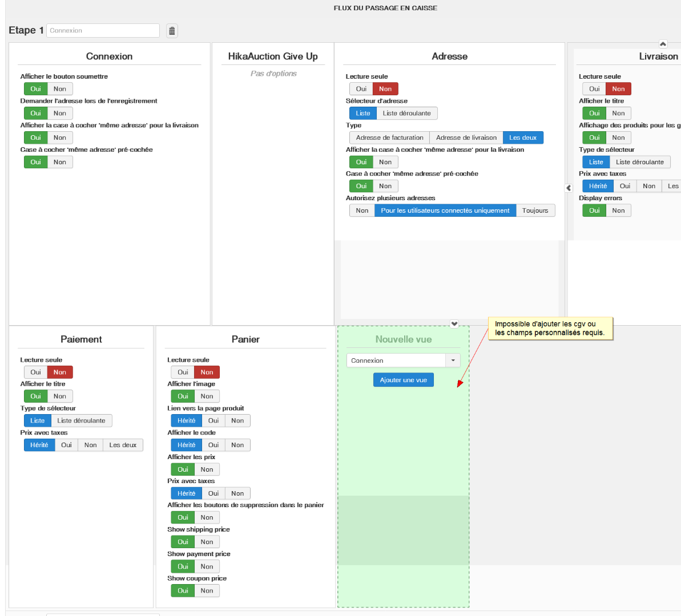Enable "Lecture seule" in the Panier panel

point(183,372)
